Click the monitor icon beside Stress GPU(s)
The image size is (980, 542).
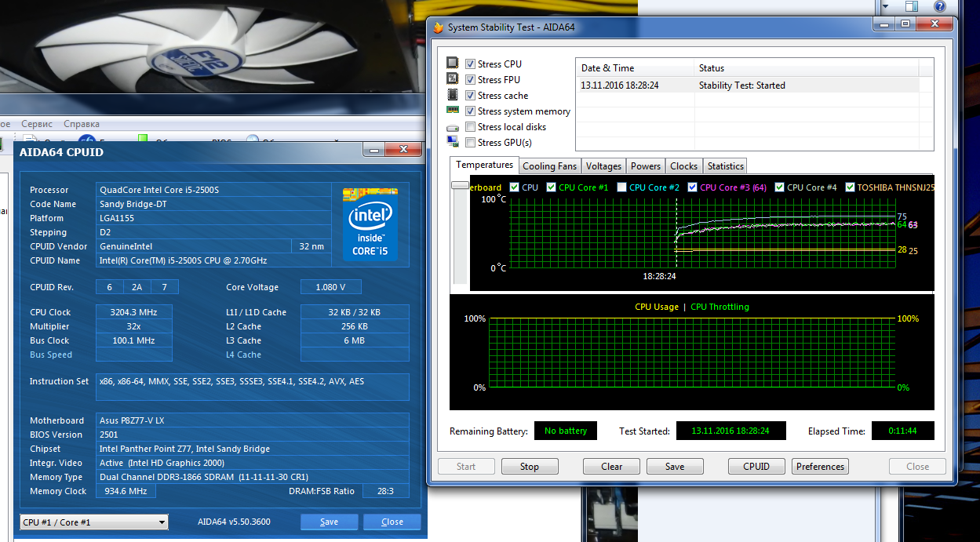coord(452,142)
